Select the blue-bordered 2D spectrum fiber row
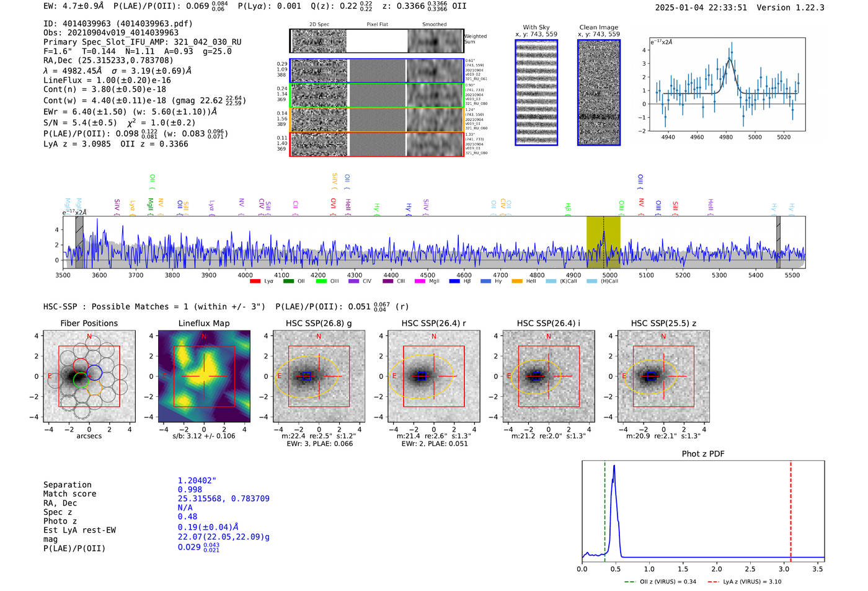The image size is (868, 591). 377,71
